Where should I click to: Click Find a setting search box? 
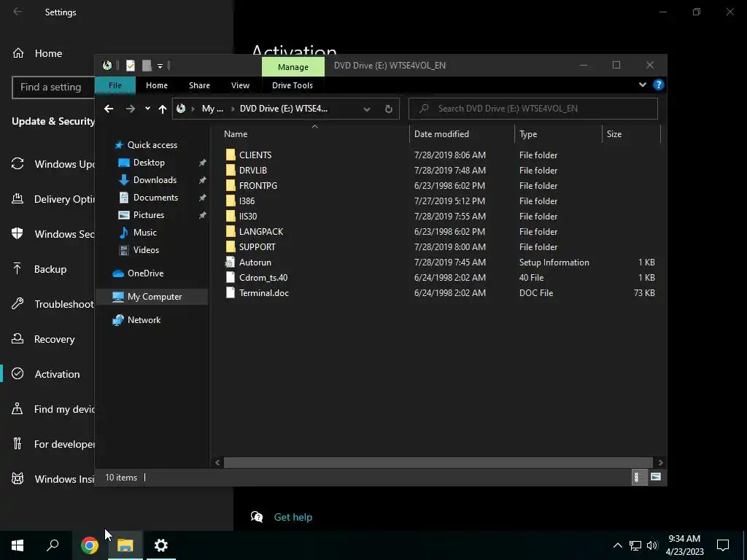pyautogui.click(x=53, y=87)
